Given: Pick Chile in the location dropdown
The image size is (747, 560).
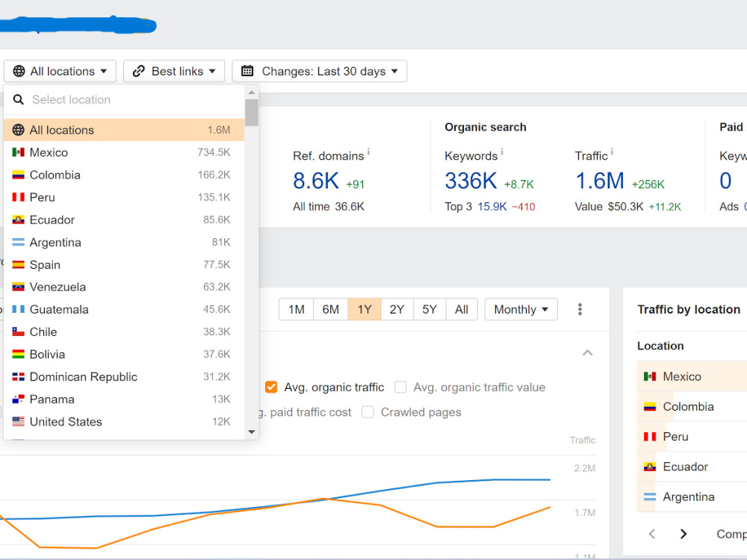Looking at the screenshot, I should click(x=124, y=332).
